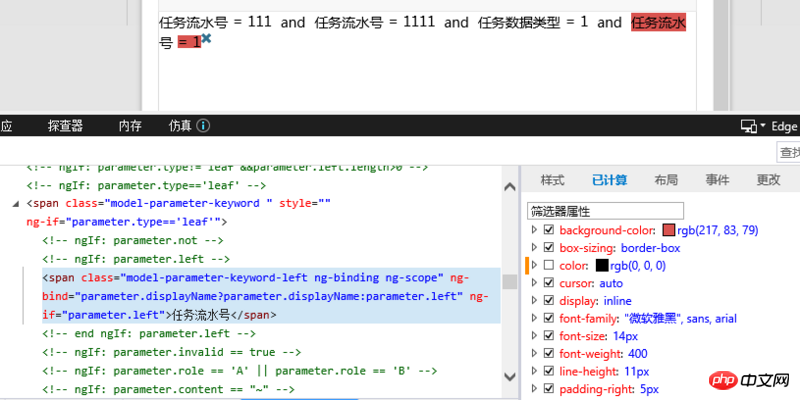The width and height of the screenshot is (800, 400).
Task: Uncheck the background-color property checkbox
Action: [x=547, y=230]
